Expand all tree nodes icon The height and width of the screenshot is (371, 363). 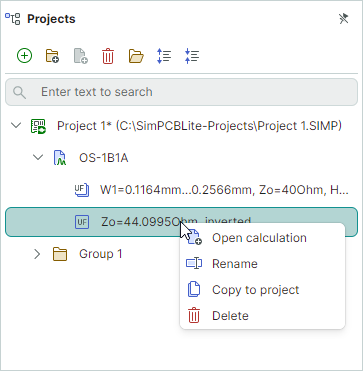tap(164, 56)
